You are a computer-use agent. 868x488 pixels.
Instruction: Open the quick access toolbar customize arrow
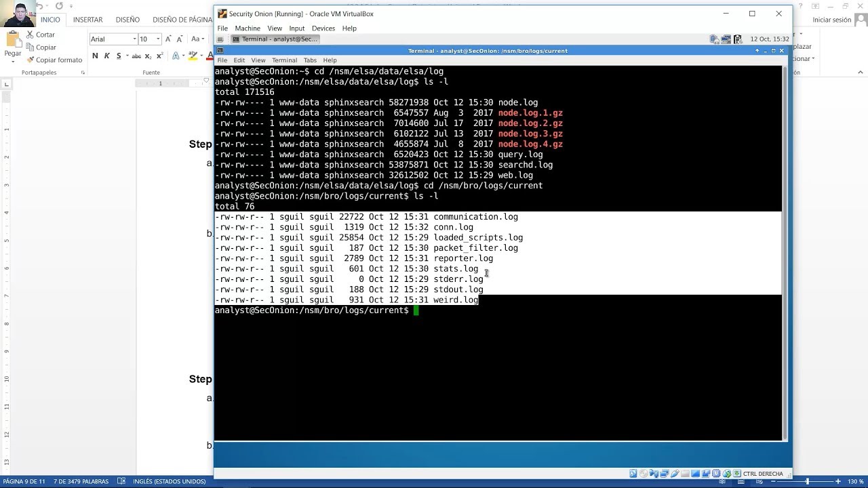(x=71, y=6)
